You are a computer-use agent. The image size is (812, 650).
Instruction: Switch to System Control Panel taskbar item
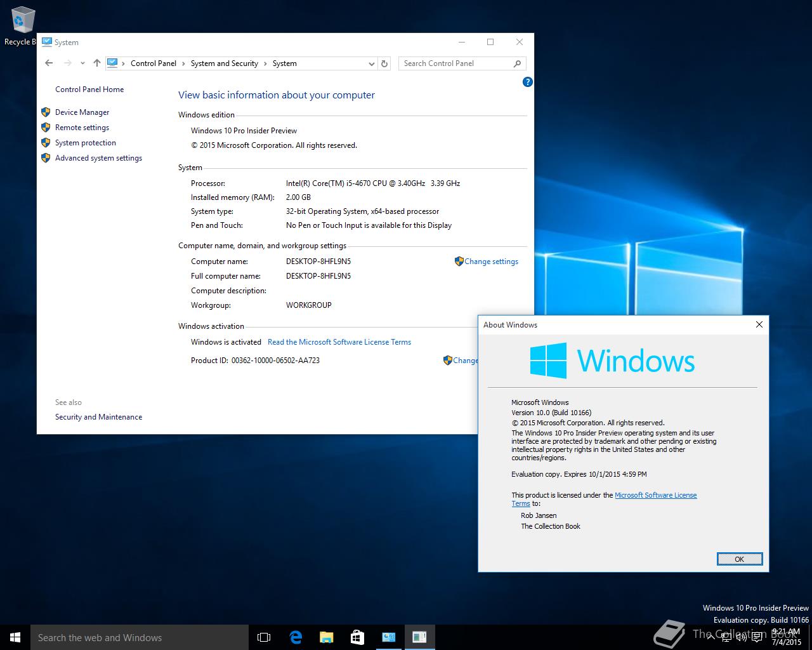[x=388, y=637]
